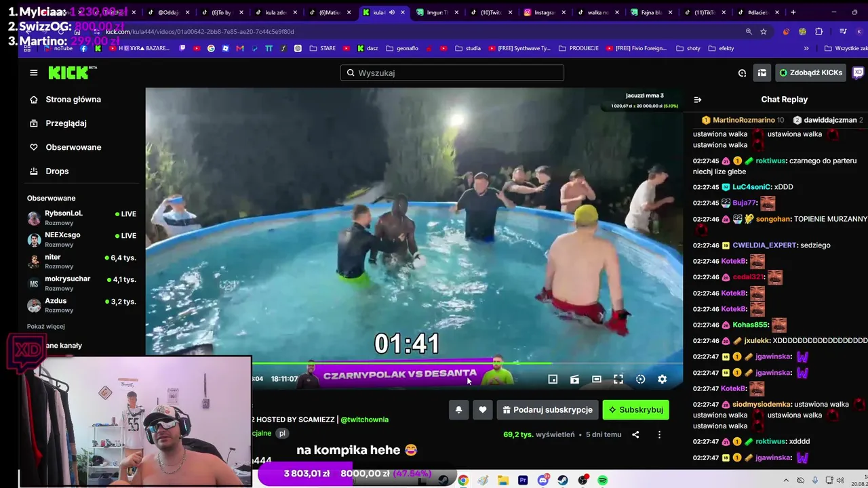Open the three-dot more options menu
The width and height of the screenshot is (868, 488).
point(659,434)
